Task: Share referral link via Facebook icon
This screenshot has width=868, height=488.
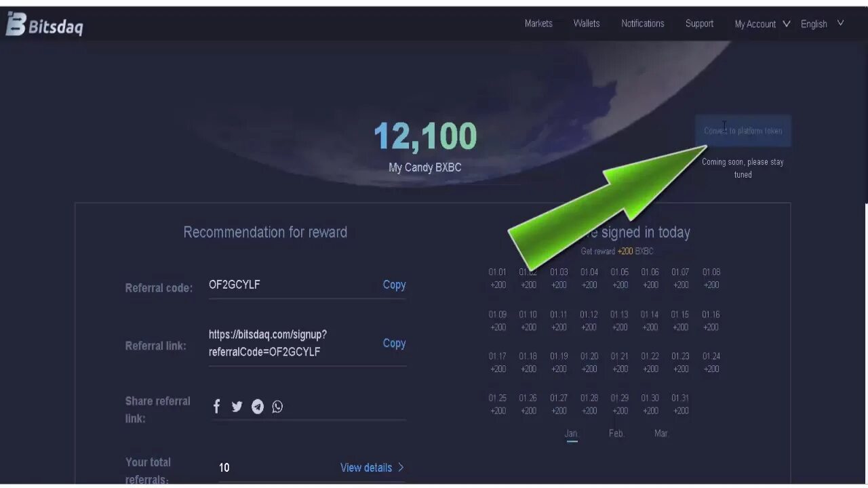Action: coord(217,406)
